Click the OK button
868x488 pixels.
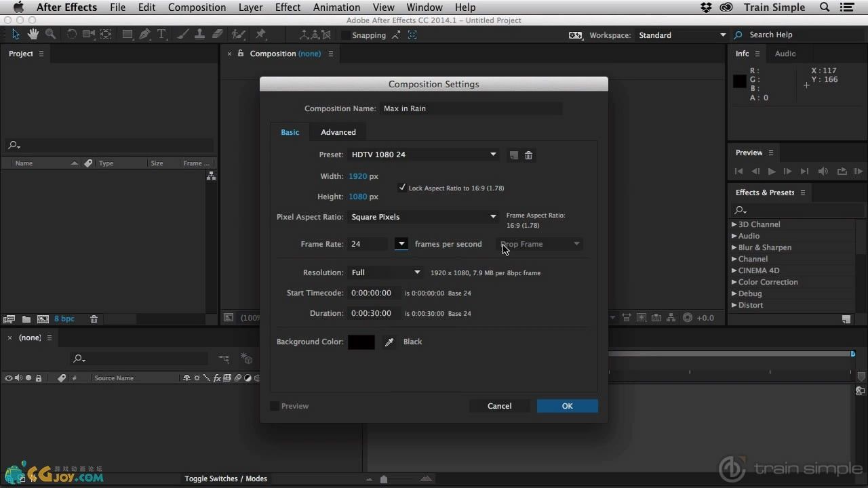[x=568, y=406]
